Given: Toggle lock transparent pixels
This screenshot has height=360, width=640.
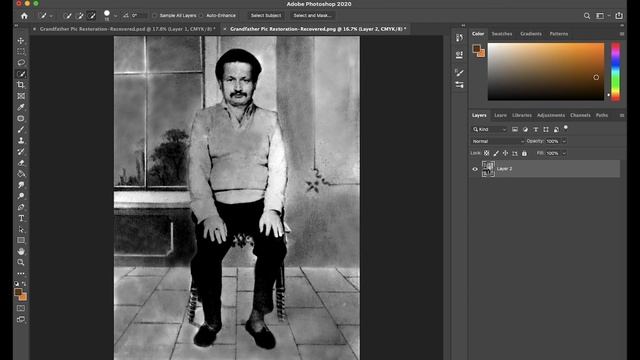Looking at the screenshot, I should tap(487, 153).
